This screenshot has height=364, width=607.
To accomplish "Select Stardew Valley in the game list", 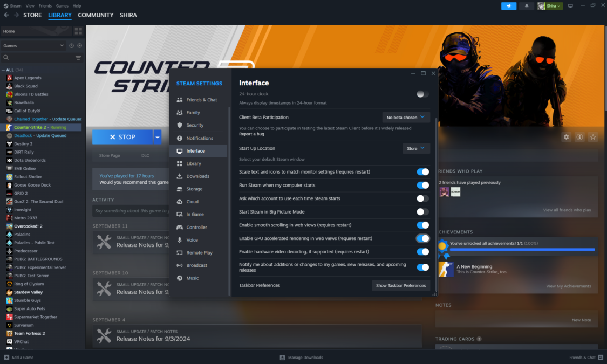I will point(28,292).
